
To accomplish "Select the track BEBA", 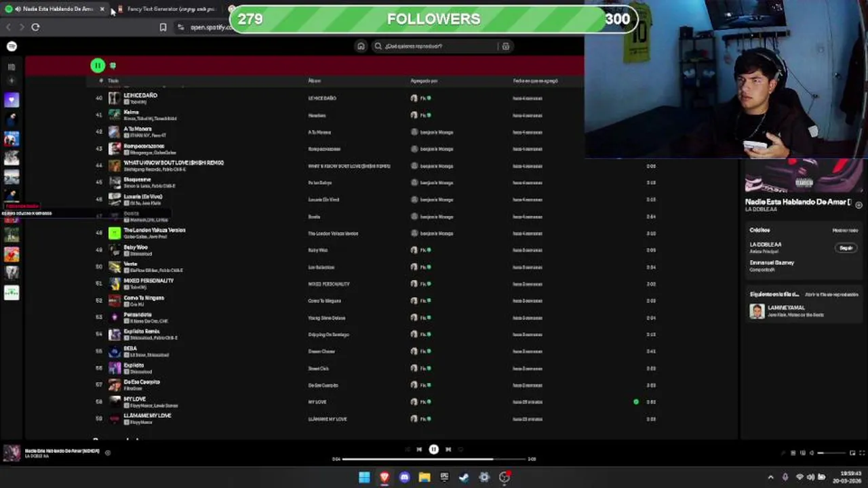I will pos(130,348).
